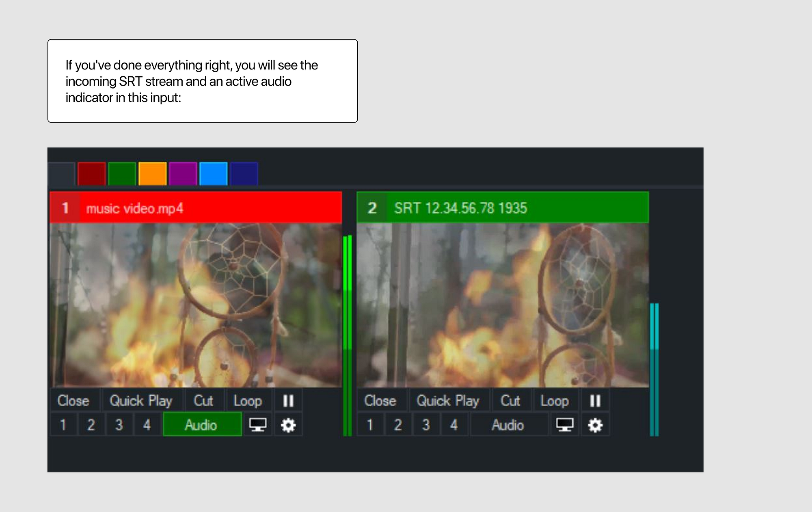Click the green audio meter of input 1
The width and height of the screenshot is (812, 512).
tap(348, 336)
